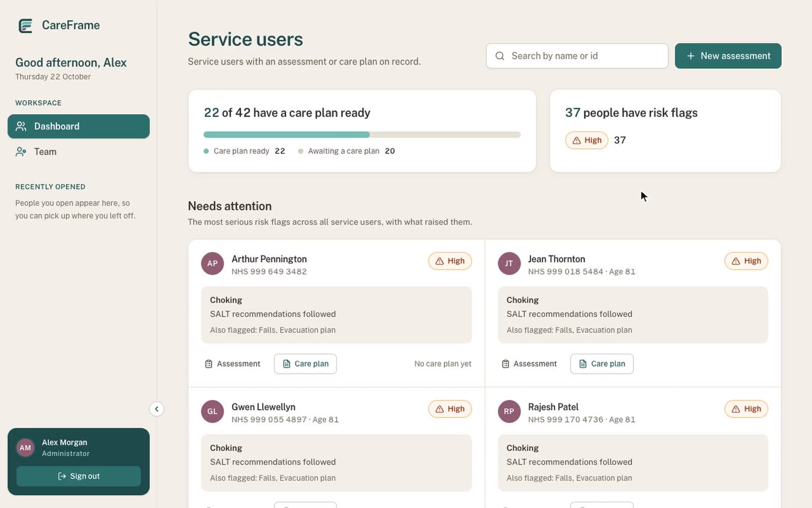Image resolution: width=812 pixels, height=508 pixels.
Task: Click 'NHS 999 649 3482' text
Action: coord(269,271)
